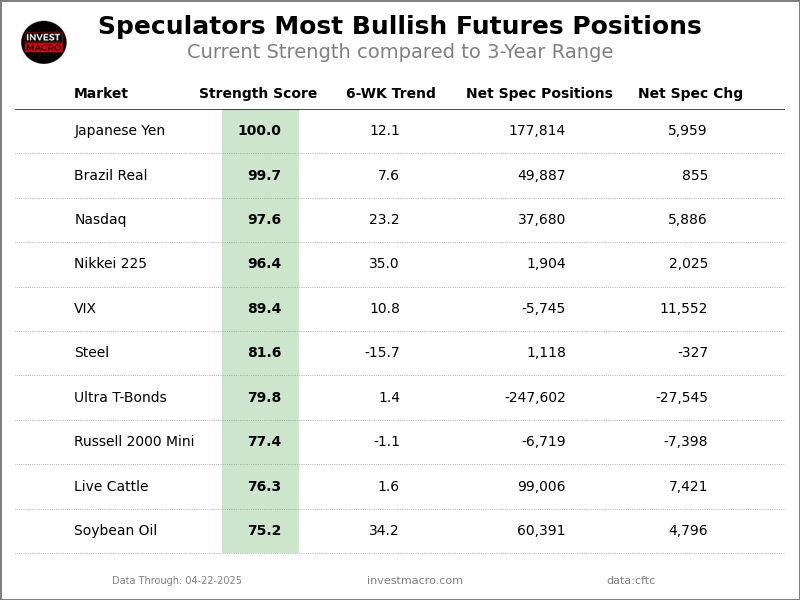Click the Soybean Oil row label
Image resolution: width=800 pixels, height=600 pixels.
click(115, 531)
